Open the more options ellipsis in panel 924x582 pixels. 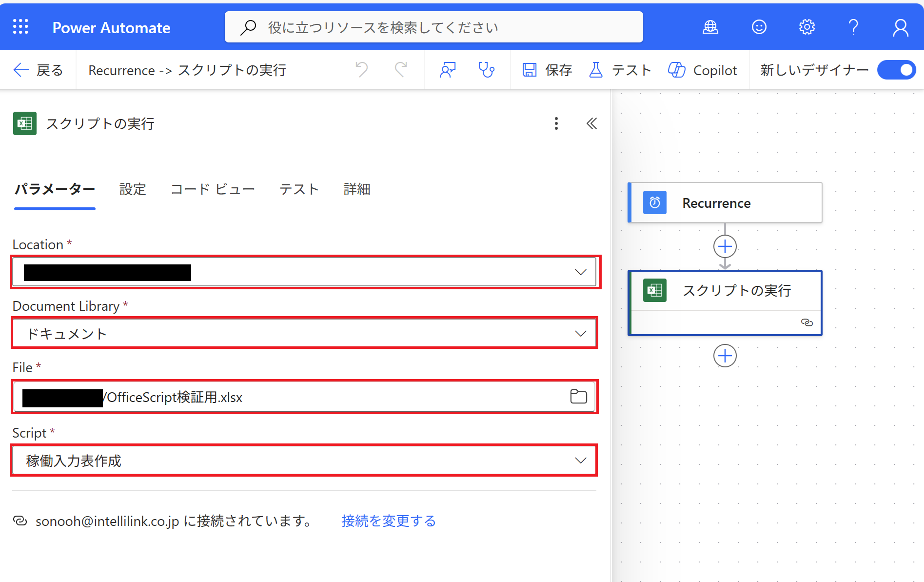click(x=556, y=123)
